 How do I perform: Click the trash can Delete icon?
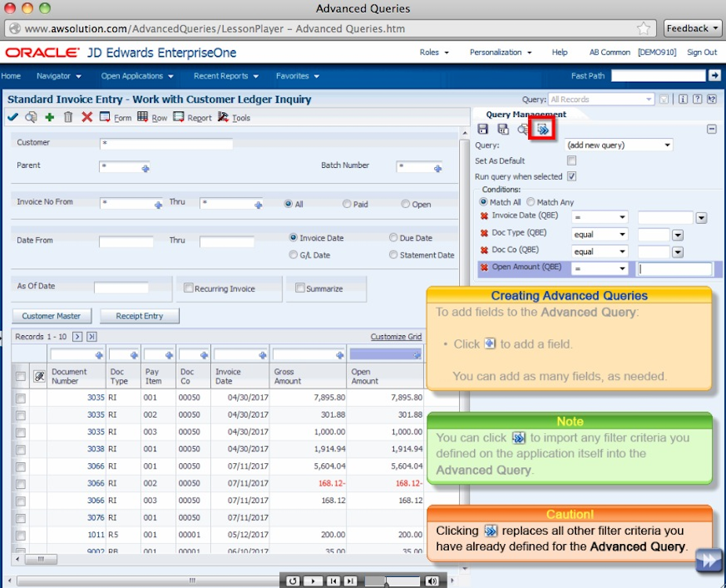[68, 117]
